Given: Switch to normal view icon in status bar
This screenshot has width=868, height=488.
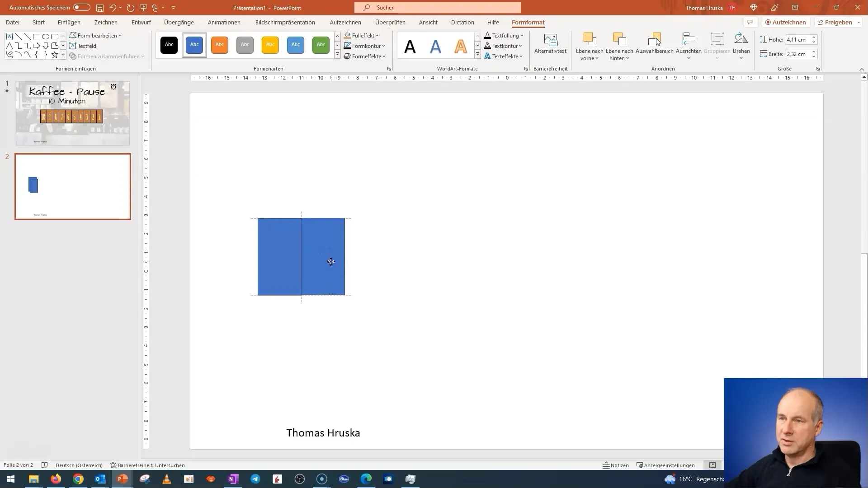Looking at the screenshot, I should (x=712, y=465).
